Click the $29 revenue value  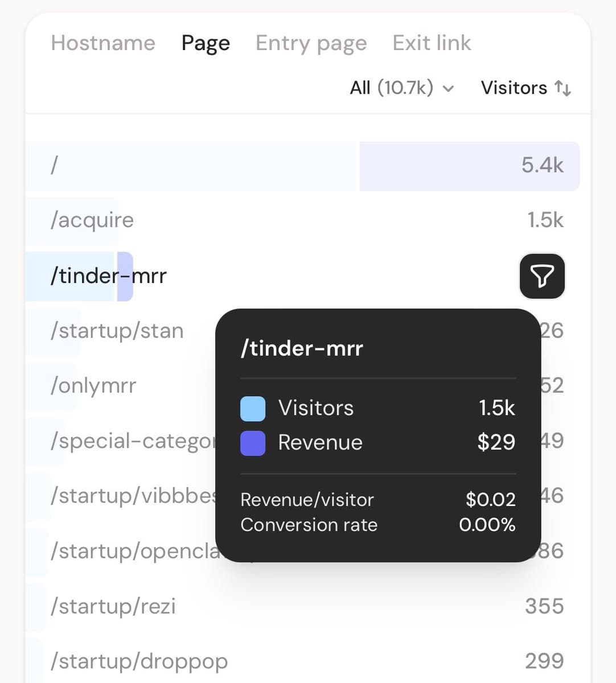point(496,442)
